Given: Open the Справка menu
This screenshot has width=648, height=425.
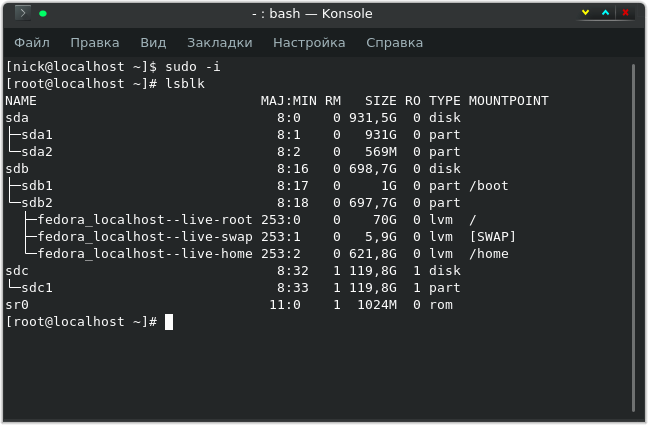Looking at the screenshot, I should [394, 43].
